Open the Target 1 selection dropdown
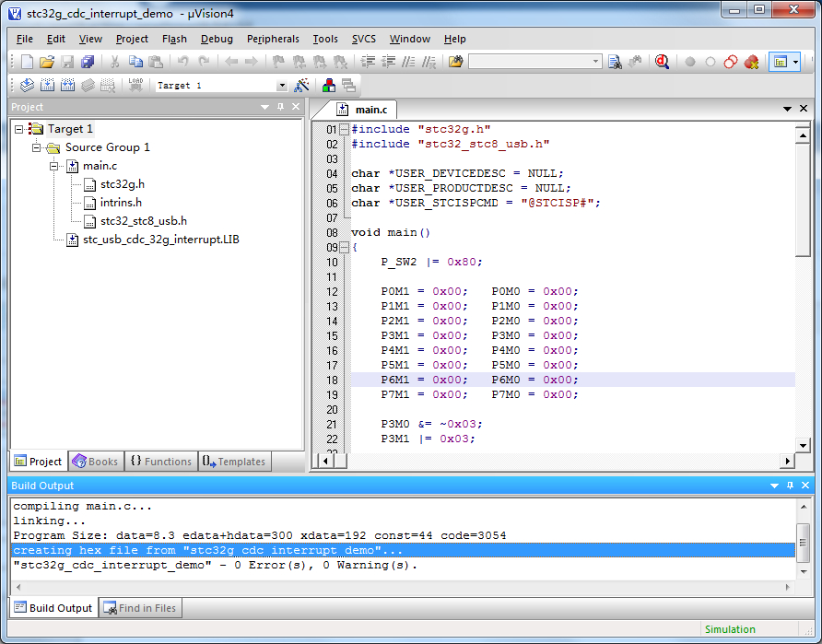 tap(281, 85)
